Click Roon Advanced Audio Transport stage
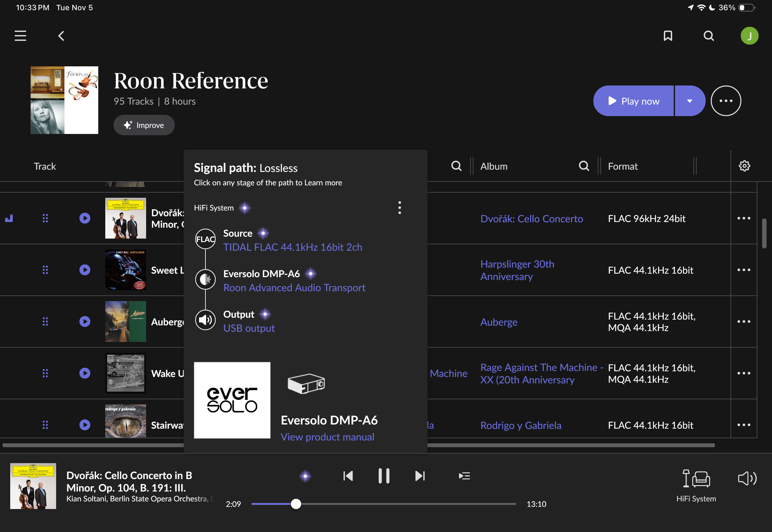Image resolution: width=772 pixels, height=532 pixels. (294, 288)
